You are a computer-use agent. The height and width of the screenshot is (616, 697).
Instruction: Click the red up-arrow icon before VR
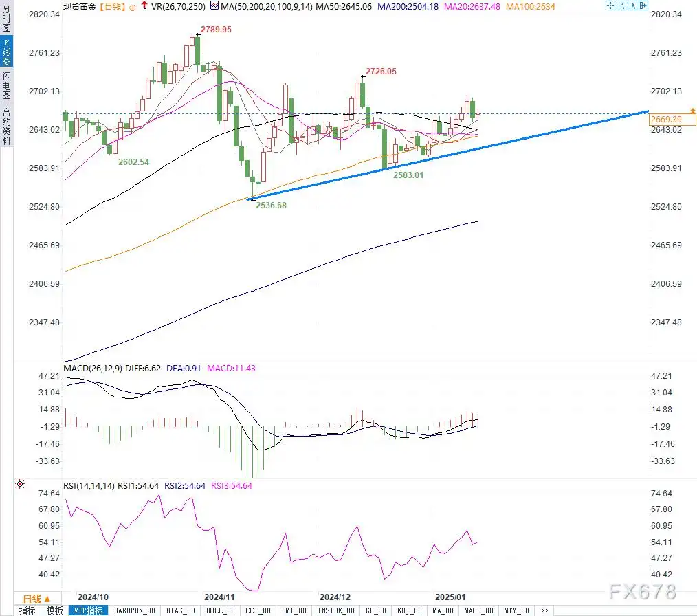[144, 5]
